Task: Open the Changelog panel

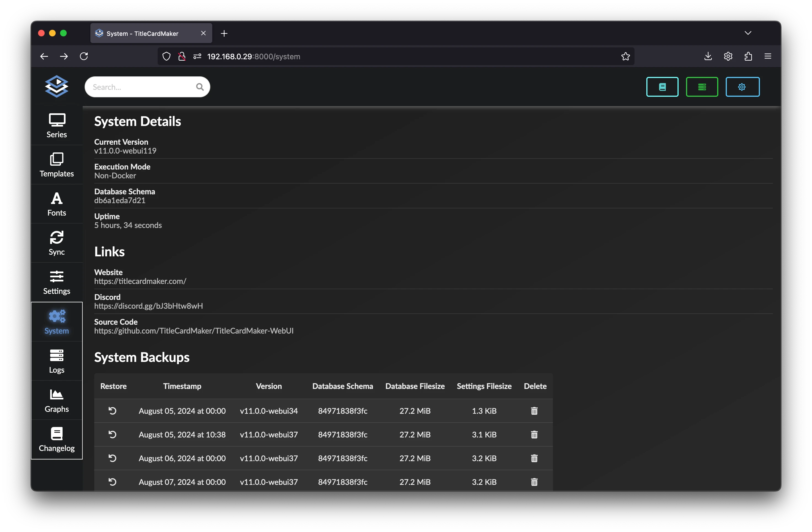Action: pos(57,439)
